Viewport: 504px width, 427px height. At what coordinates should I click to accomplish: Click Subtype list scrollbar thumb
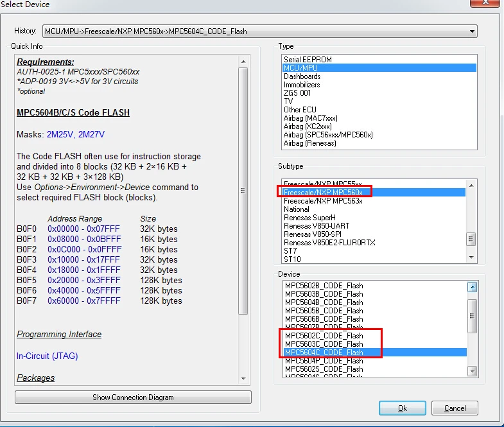click(x=471, y=239)
